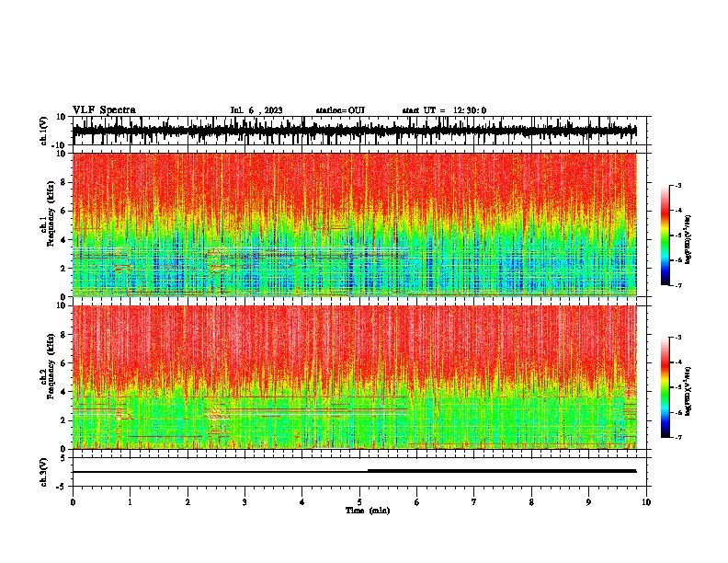Select the "start UT = 12:30:0" text

pos(444,110)
